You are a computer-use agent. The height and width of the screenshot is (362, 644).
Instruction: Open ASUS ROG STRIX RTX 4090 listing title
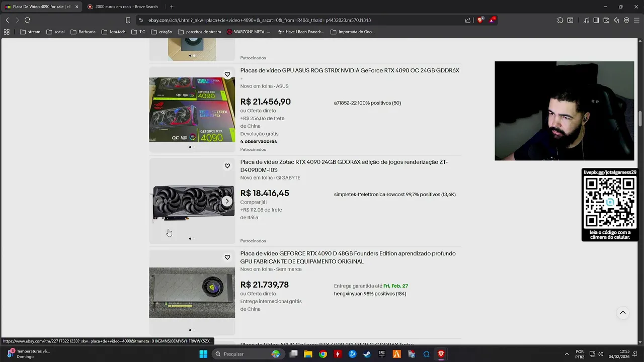click(350, 74)
